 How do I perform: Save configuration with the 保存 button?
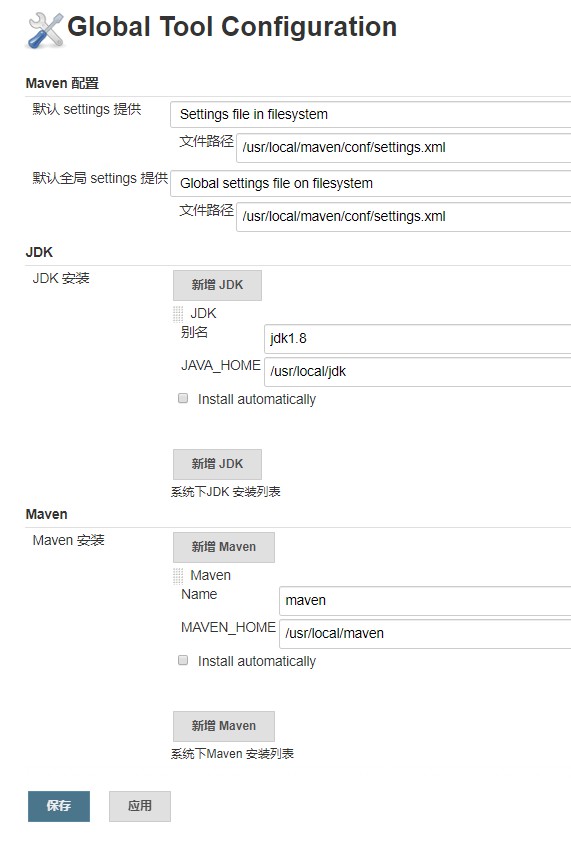pos(59,806)
